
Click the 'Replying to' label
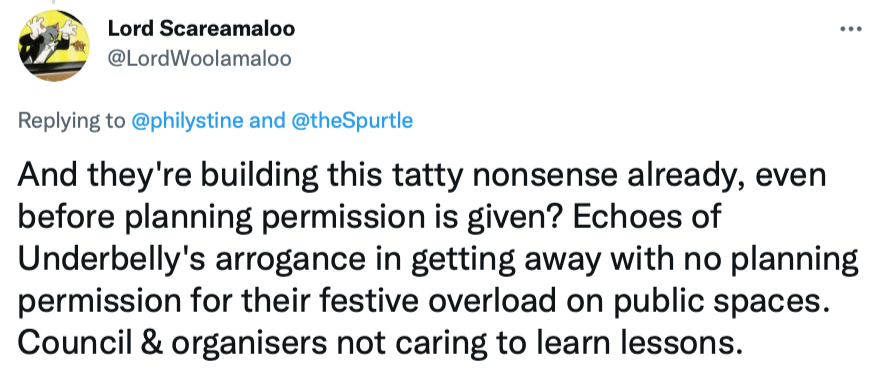(72, 121)
